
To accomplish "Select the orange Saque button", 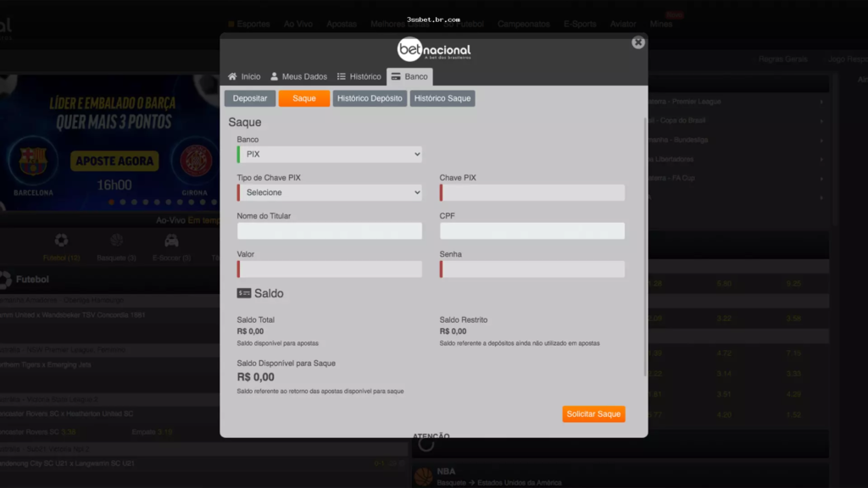I will coord(304,98).
